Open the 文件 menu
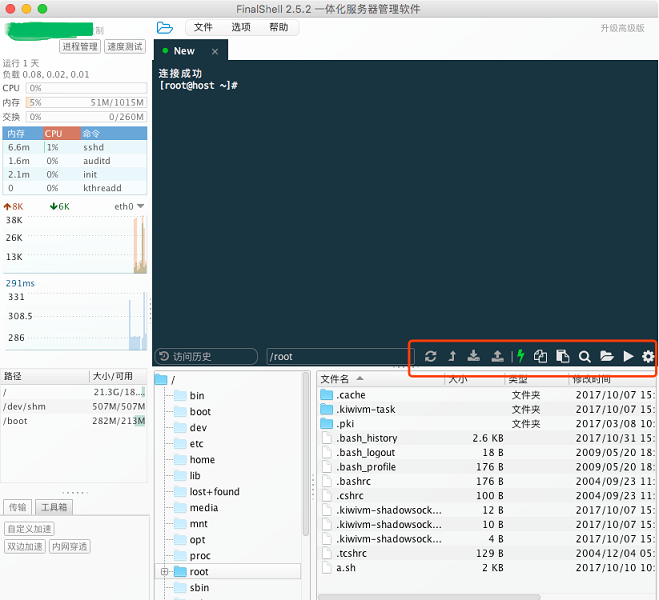Image resolution: width=659 pixels, height=600 pixels. pos(203,27)
